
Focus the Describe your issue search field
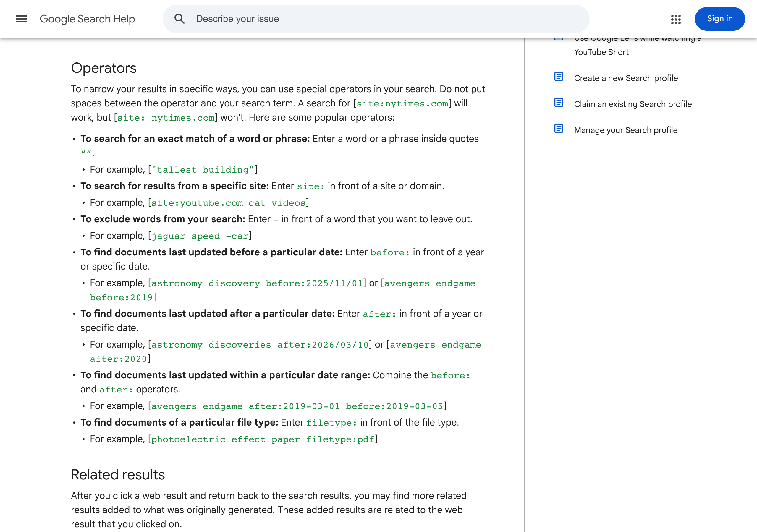point(376,19)
